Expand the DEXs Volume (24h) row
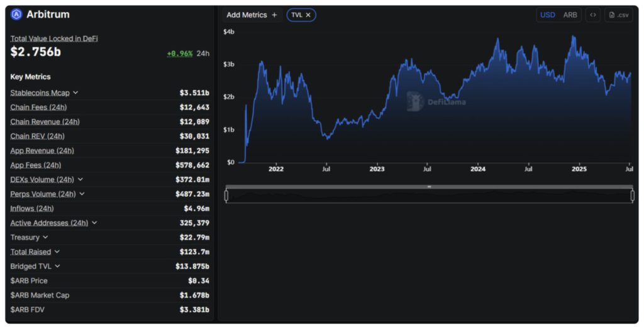The image size is (644, 327). [x=80, y=179]
